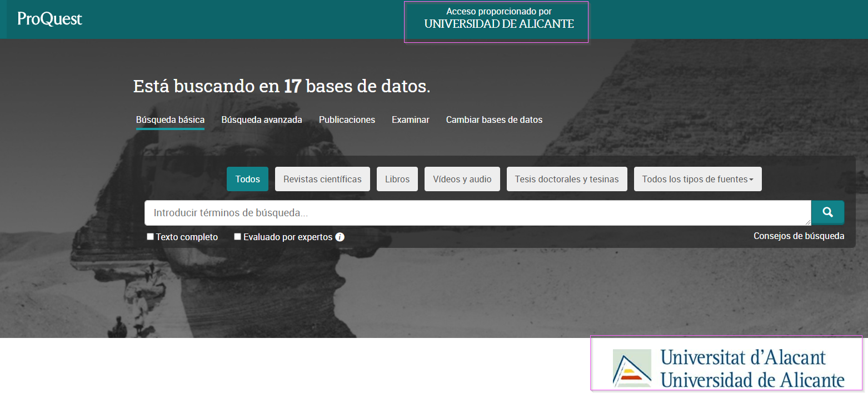Image resolution: width=868 pixels, height=393 pixels.
Task: Click the magnifying glass search button
Action: tap(827, 212)
